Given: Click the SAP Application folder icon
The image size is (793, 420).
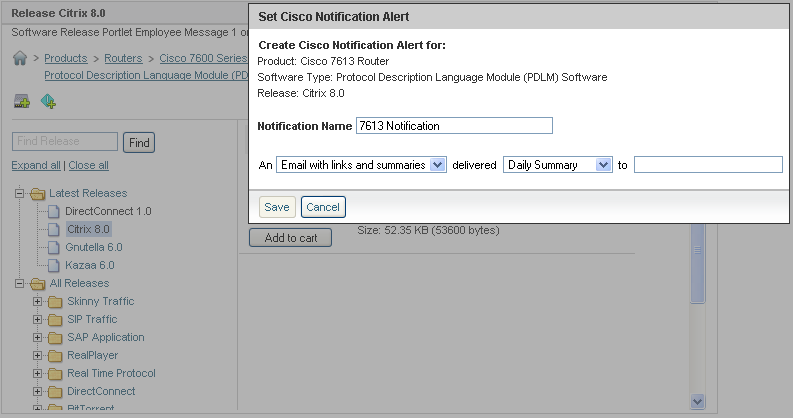Looking at the screenshot, I should click(x=55, y=338).
